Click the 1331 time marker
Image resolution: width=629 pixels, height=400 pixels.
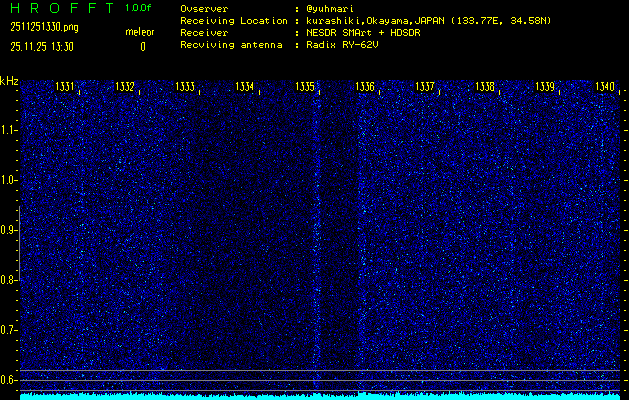click(65, 87)
